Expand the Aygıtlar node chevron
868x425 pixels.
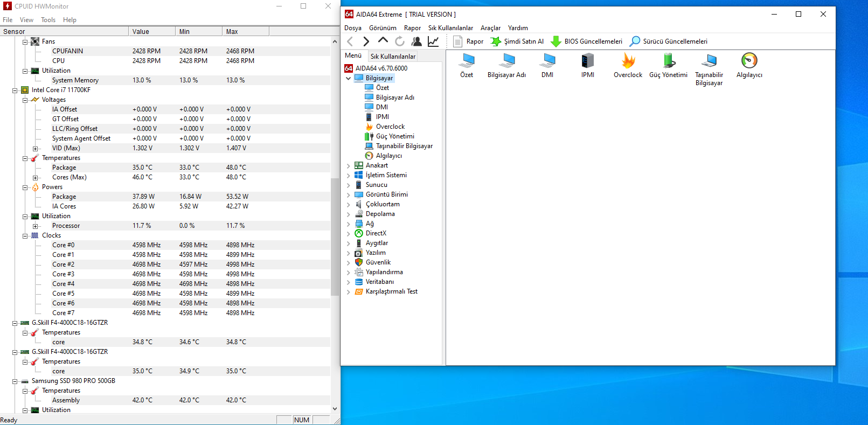(x=349, y=243)
